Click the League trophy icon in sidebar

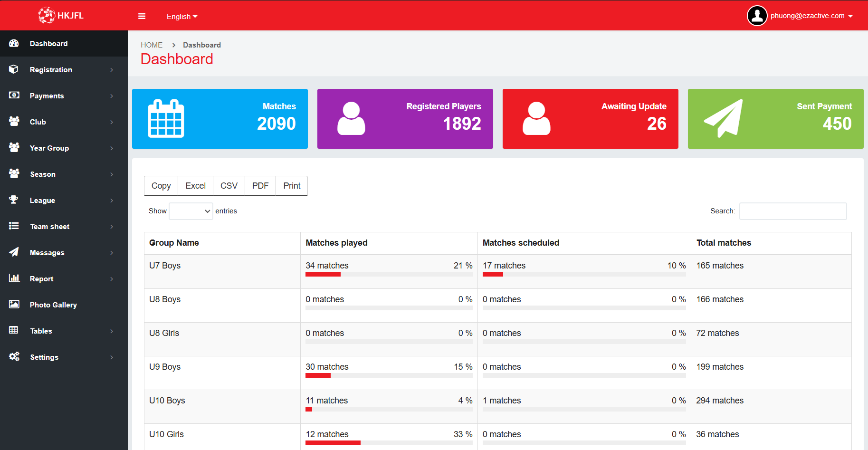coord(14,200)
